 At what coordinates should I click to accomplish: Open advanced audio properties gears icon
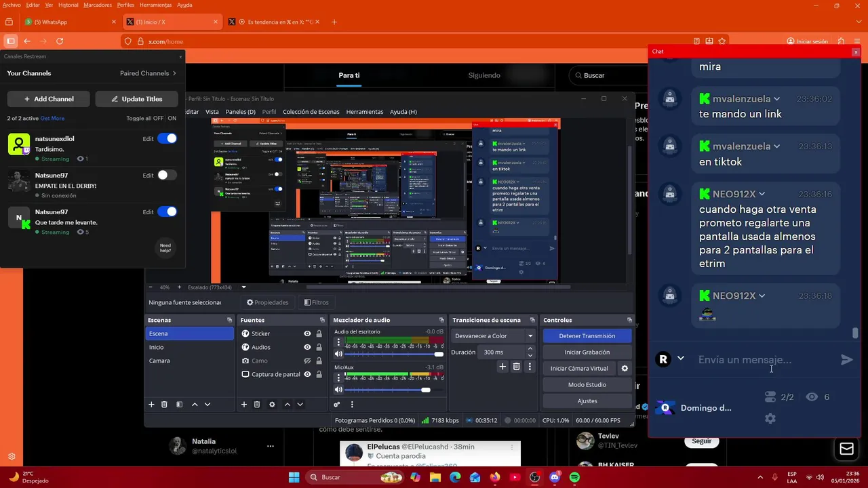coord(336,405)
